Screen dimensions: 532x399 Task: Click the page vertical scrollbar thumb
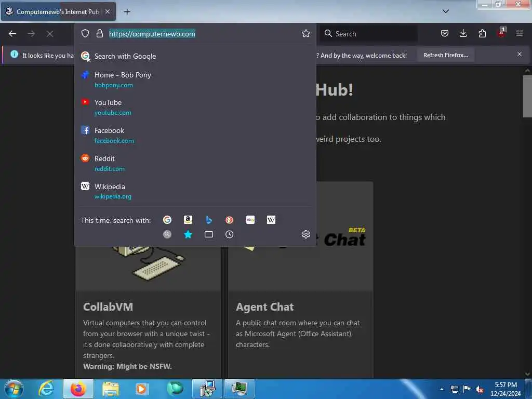point(527,96)
